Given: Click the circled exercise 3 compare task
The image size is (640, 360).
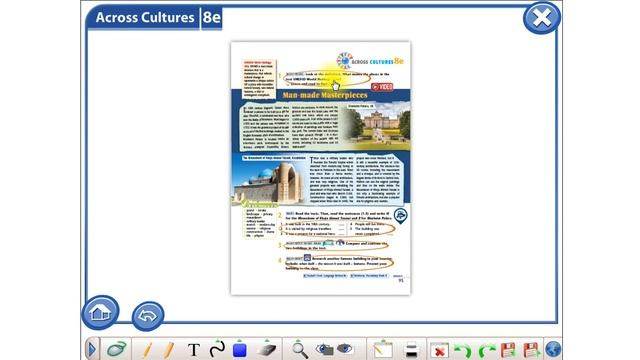Looking at the screenshot, I should pos(336,245).
